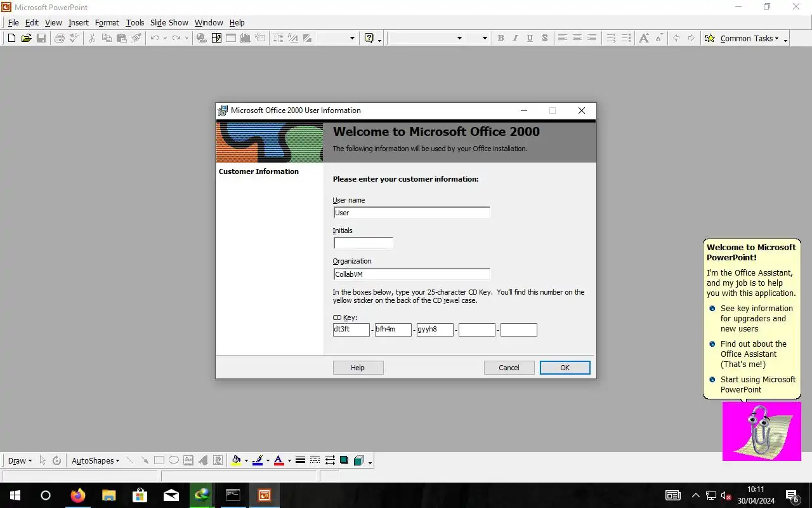The width and height of the screenshot is (812, 508).
Task: Click the Organization input field
Action: [x=412, y=274]
